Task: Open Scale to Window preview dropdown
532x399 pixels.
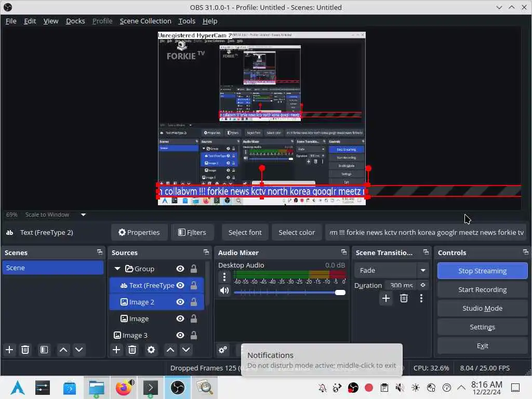Action: 83,215
